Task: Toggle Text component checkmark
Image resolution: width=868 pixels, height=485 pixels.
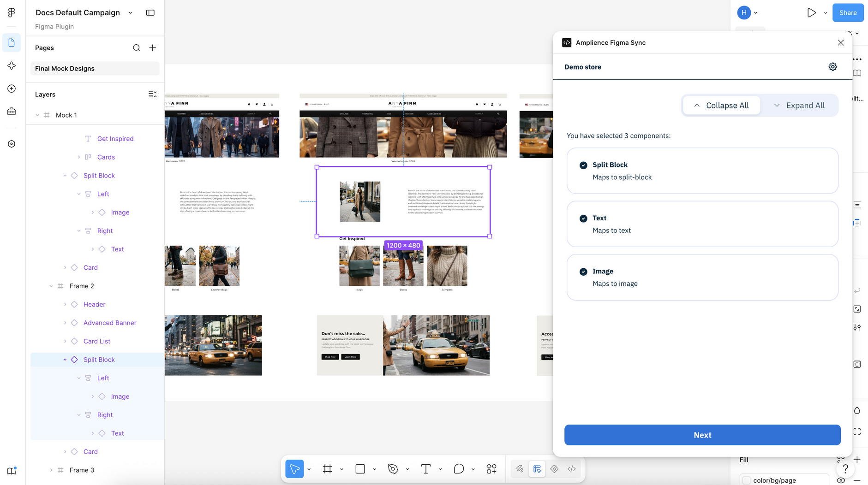Action: coord(583,219)
